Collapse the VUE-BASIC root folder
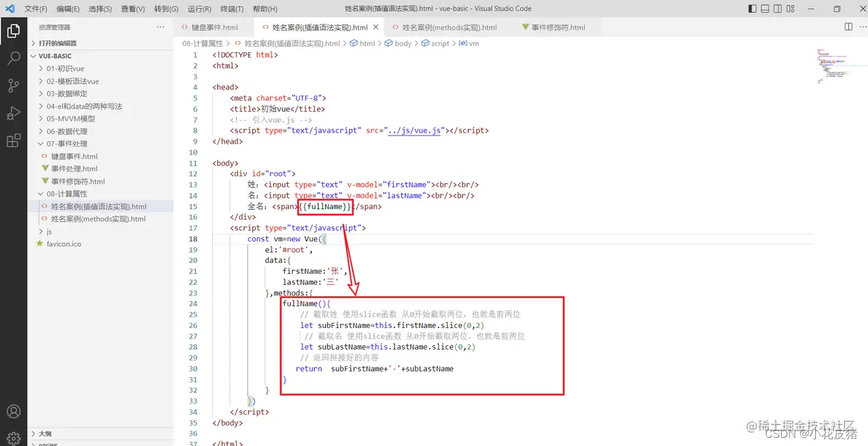The width and height of the screenshot is (868, 446). point(100,56)
